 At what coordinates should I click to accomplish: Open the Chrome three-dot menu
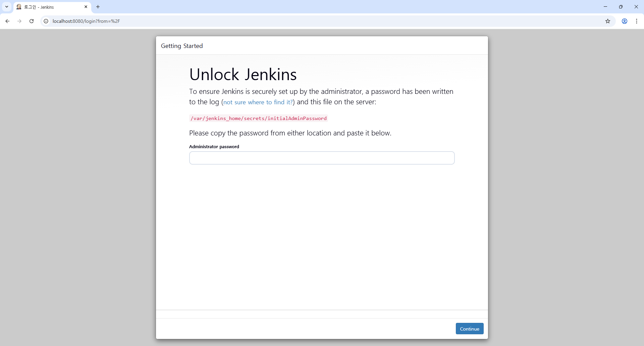coord(637,21)
